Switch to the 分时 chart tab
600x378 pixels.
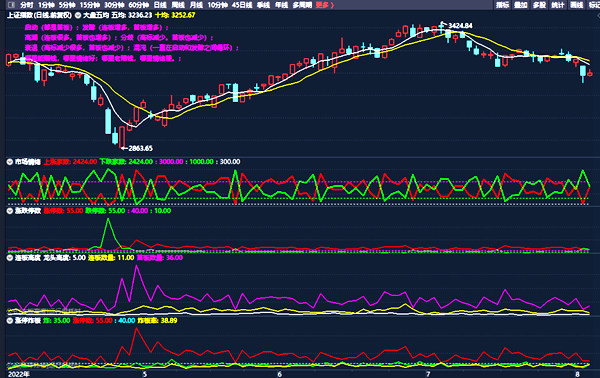pyautogui.click(x=27, y=5)
